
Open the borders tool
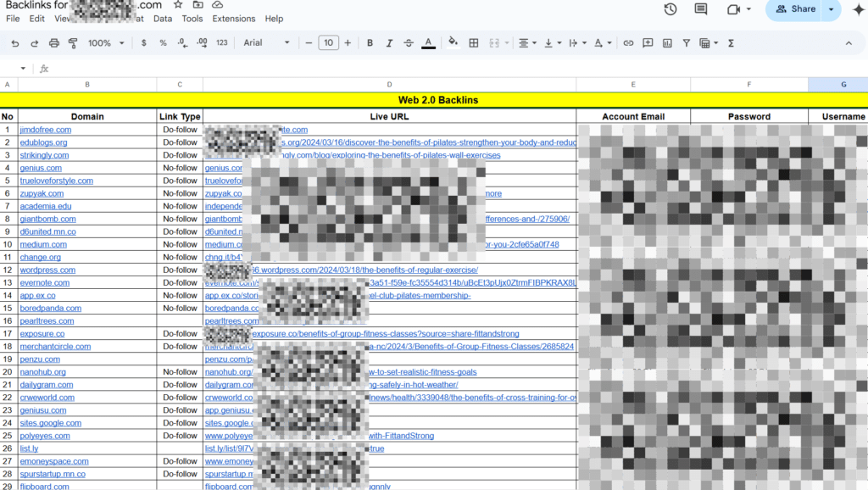474,43
